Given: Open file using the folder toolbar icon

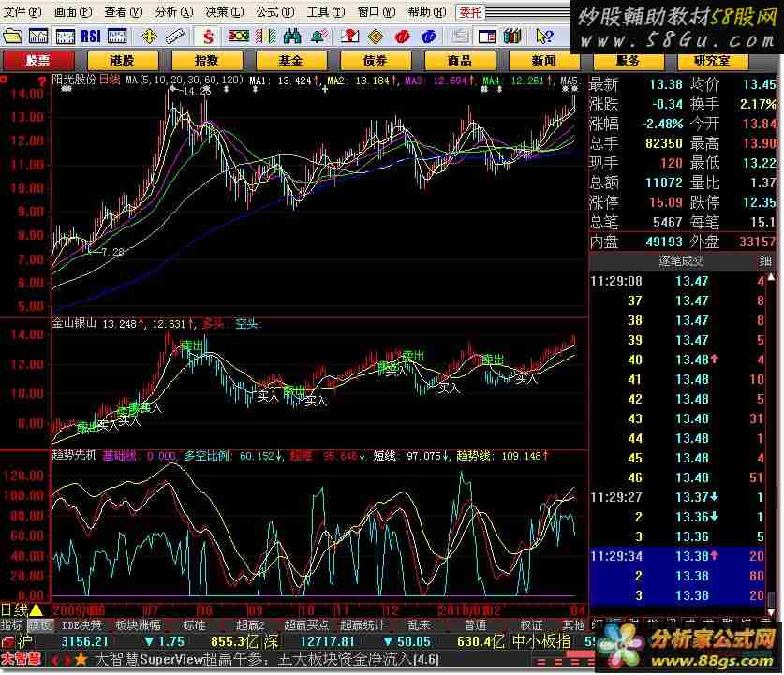Looking at the screenshot, I should [13, 36].
